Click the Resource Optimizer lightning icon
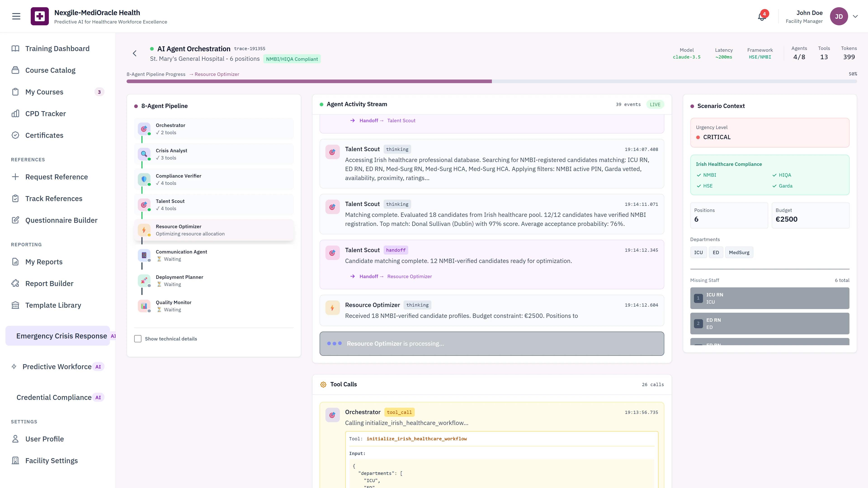Screen dimensions: 868x488 click(144, 230)
